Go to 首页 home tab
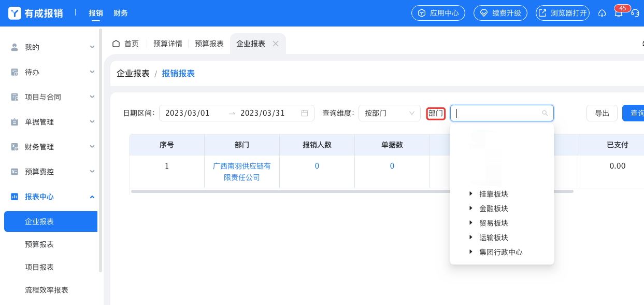The image size is (644, 305). [126, 44]
